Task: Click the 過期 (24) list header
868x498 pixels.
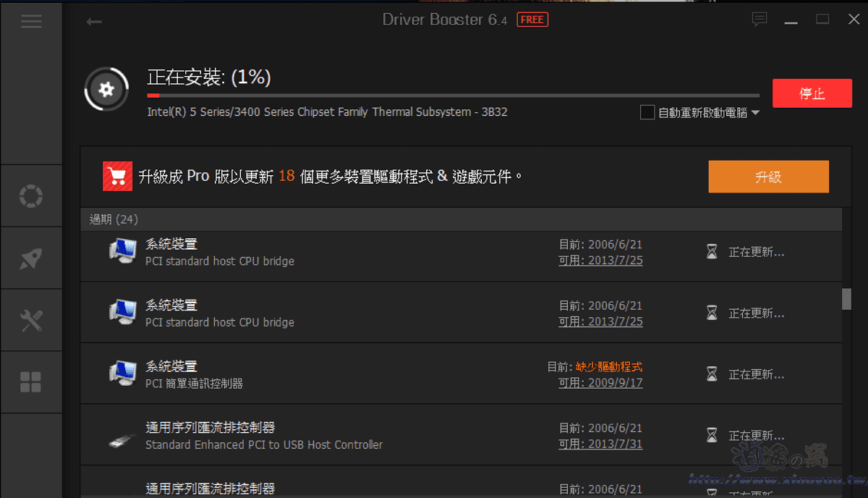Action: pos(461,219)
